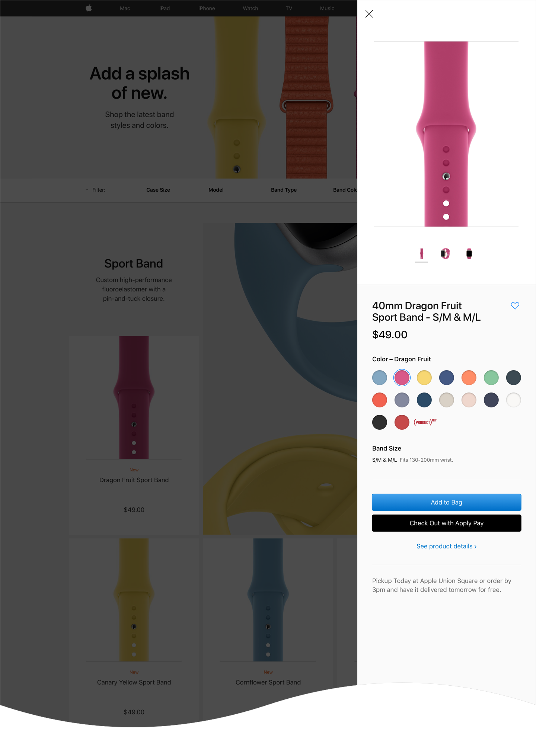The height and width of the screenshot is (756, 536).
Task: Select the canary yellow color swatch
Action: (424, 378)
